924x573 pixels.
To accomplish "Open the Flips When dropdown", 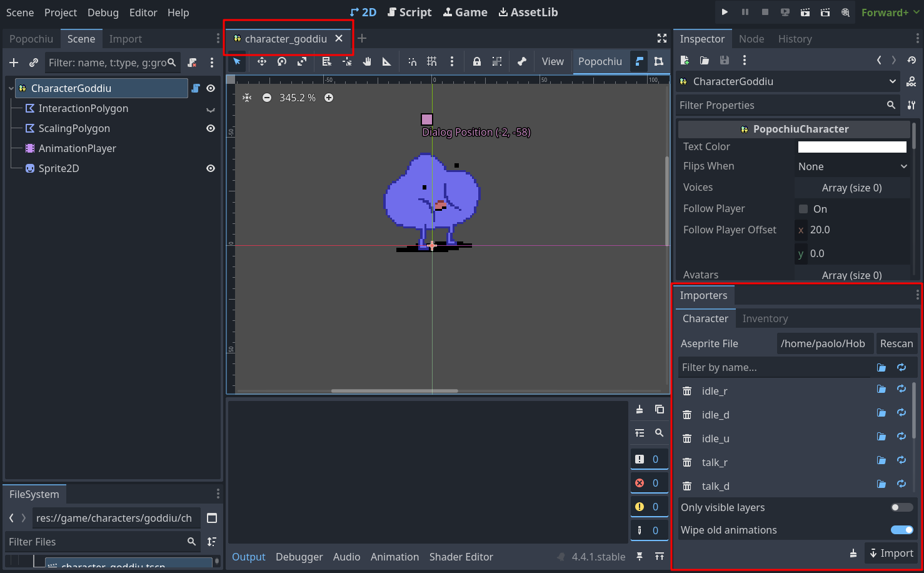I will 852,166.
